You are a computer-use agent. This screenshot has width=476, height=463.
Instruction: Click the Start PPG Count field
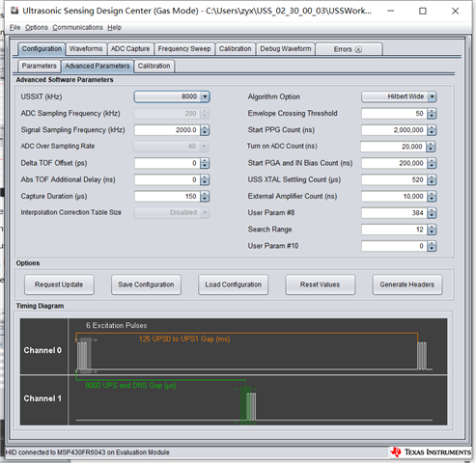pyautogui.click(x=394, y=130)
